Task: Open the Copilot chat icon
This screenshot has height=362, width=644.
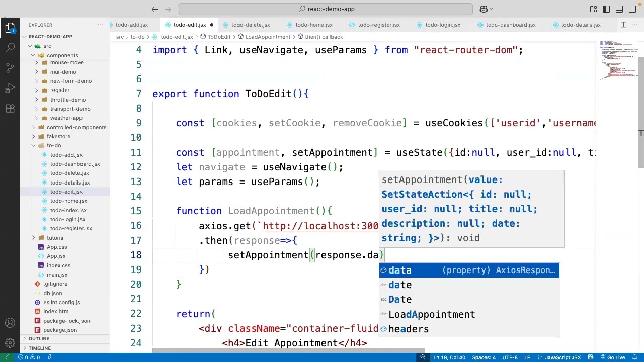Action: pos(484,9)
